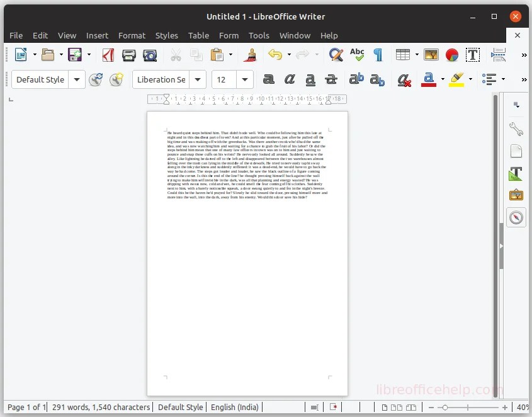Image resolution: width=532 pixels, height=417 pixels.
Task: Insert a table with the table icon
Action: [403, 55]
